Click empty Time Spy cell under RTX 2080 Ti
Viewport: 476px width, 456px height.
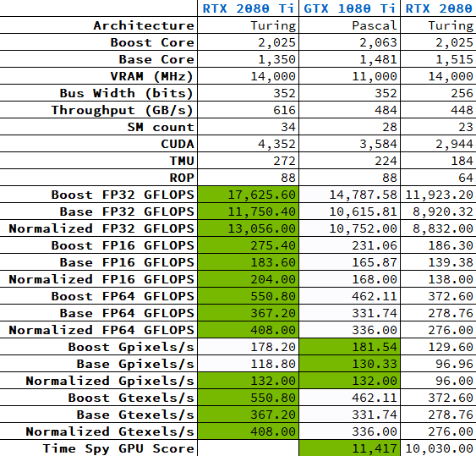pyautogui.click(x=248, y=448)
